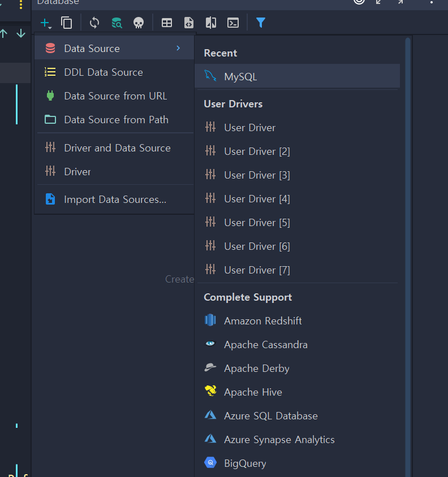Click the Duplicate data source icon
448x477 pixels.
[67, 23]
